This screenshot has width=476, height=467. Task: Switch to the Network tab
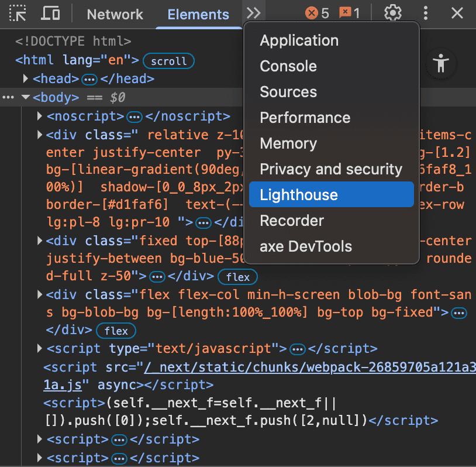[115, 15]
